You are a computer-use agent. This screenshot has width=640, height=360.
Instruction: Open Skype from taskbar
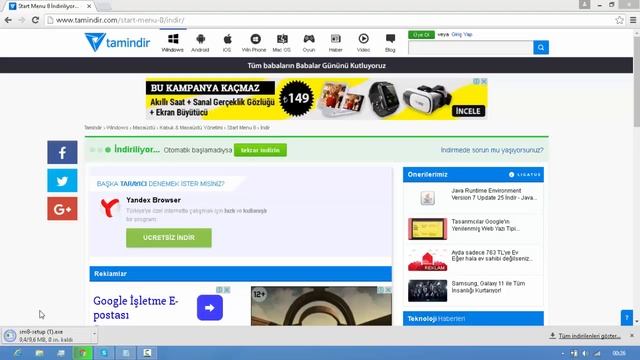[x=104, y=353]
